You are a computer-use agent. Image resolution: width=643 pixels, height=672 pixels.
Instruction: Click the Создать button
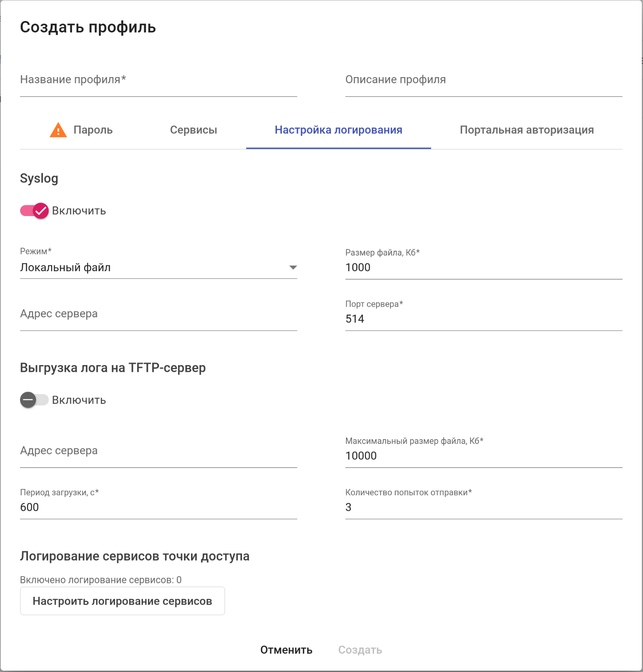click(x=360, y=650)
